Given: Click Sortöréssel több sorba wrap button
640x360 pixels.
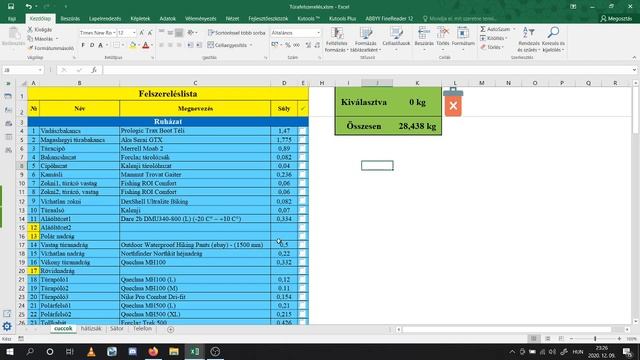Looking at the screenshot, I should [236, 33].
